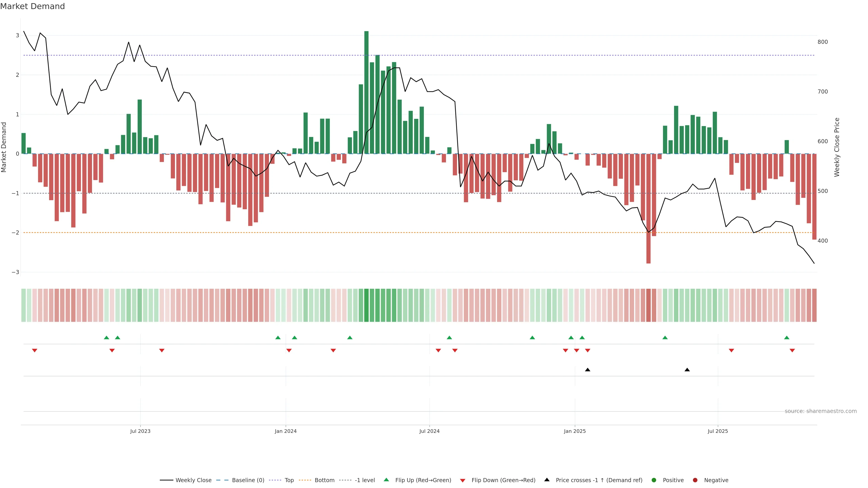868x488 pixels.
Task: Click the Flip Up green triangle legend icon
Action: [x=386, y=480]
